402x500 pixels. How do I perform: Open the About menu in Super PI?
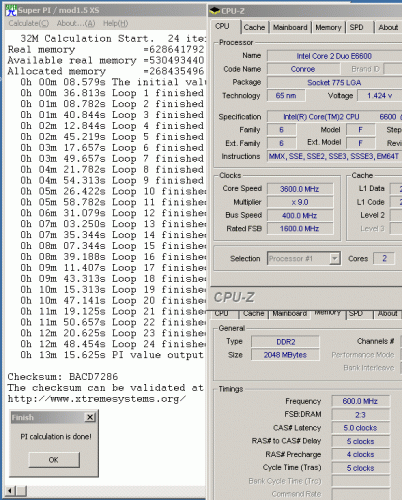(x=76, y=23)
